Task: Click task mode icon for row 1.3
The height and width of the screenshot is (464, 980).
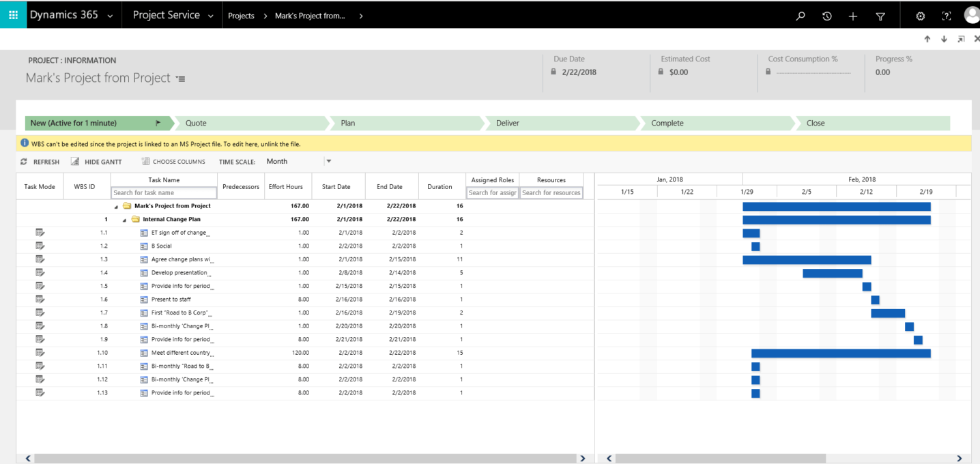Action: (x=40, y=259)
